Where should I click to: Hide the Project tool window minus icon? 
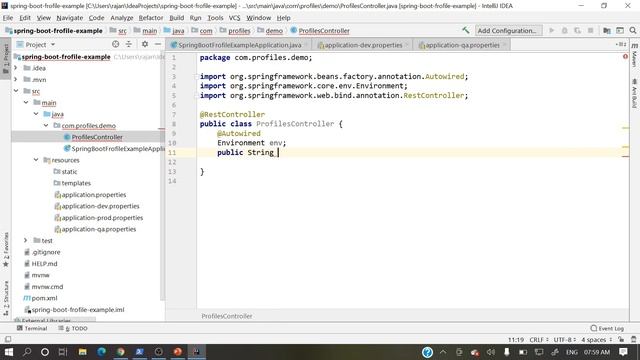(158, 44)
